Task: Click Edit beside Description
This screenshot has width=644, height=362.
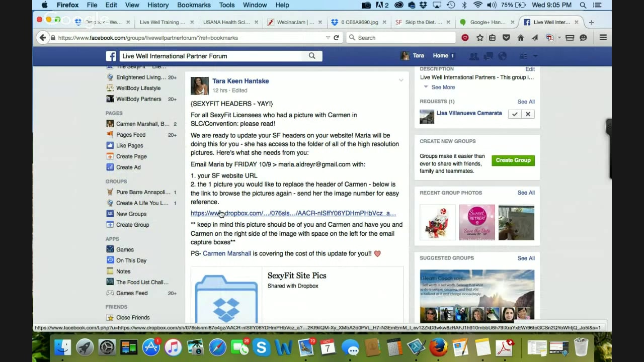Action: (530, 69)
